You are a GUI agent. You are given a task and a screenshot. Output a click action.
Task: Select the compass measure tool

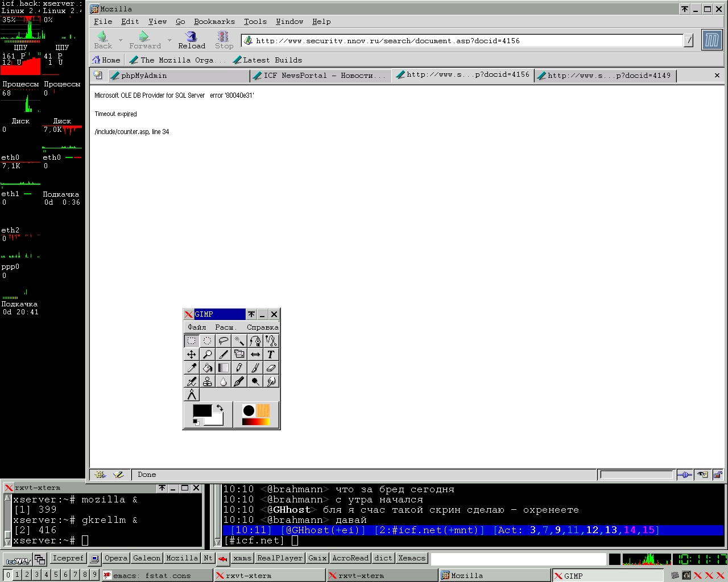[x=192, y=395]
